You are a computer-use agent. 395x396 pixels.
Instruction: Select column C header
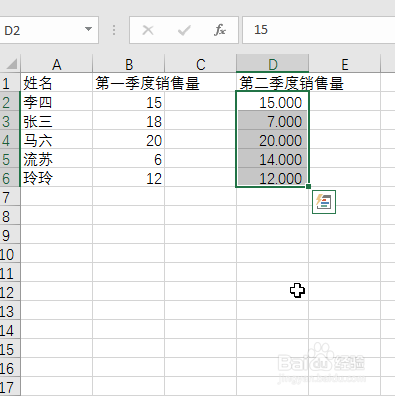coord(201,64)
